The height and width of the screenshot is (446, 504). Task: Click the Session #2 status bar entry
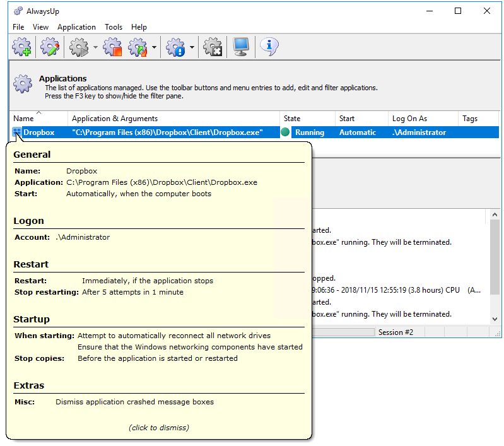point(396,332)
